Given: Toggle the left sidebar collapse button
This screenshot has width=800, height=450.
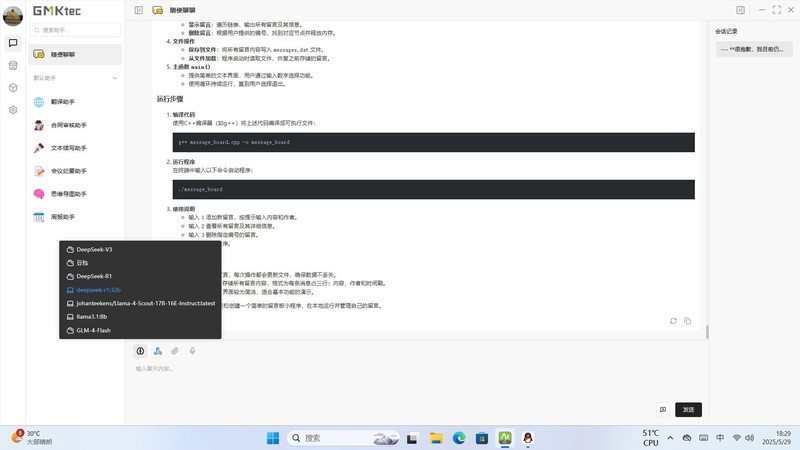Looking at the screenshot, I should (139, 10).
